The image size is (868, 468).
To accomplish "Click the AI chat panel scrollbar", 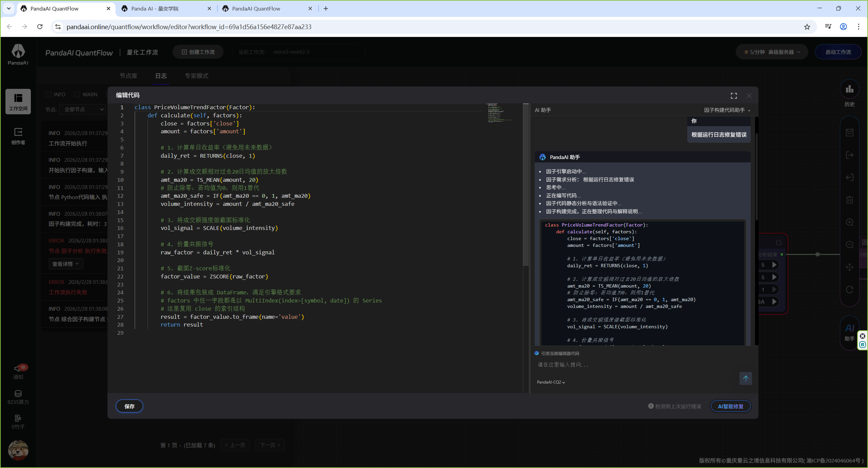I will click(x=756, y=176).
